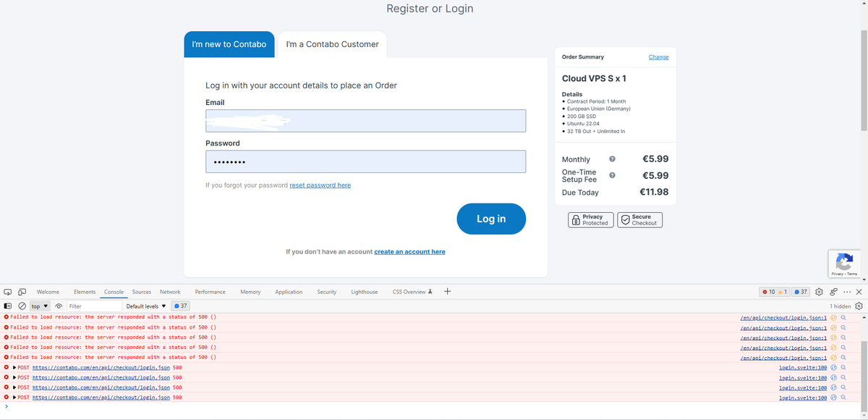Click the 'Register or Login' page heading
The height and width of the screenshot is (420, 868).
(x=430, y=9)
